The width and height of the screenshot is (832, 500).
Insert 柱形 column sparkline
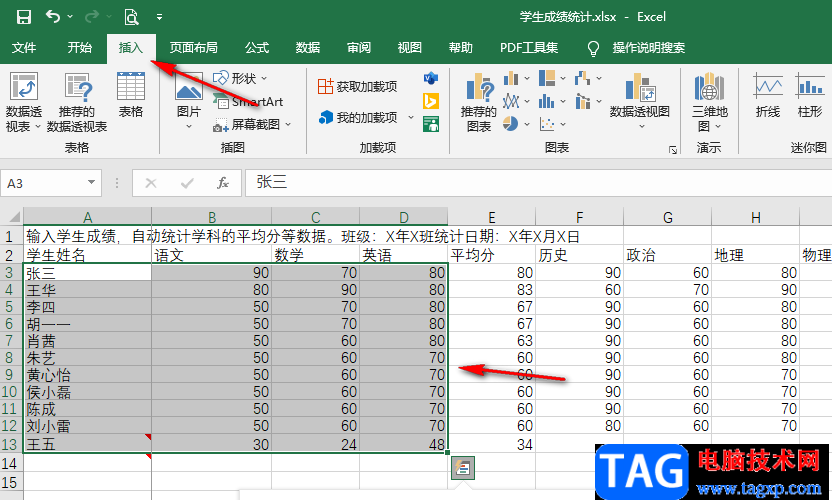click(x=810, y=96)
